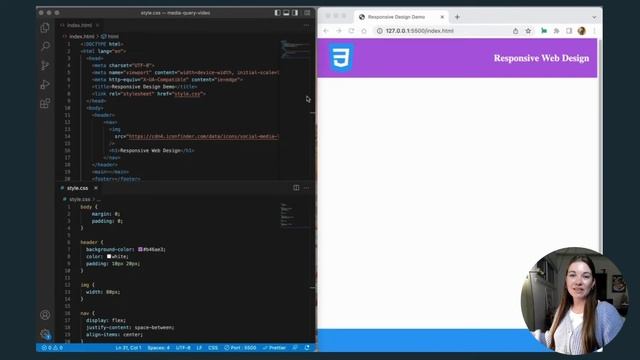The height and width of the screenshot is (360, 640).
Task: Open the Extensions view
Action: click(x=45, y=103)
